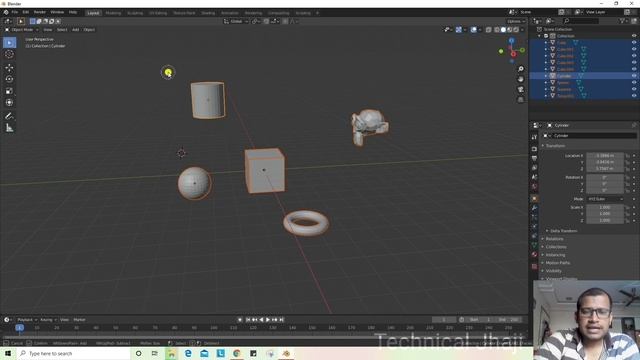The image size is (640, 360).
Task: Open the Material properties tab
Action: tap(534, 255)
